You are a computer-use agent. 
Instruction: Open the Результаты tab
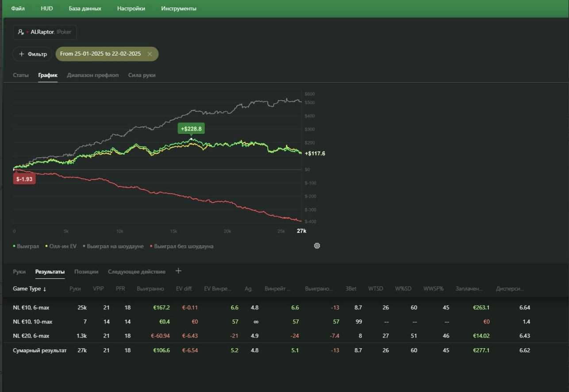coord(50,272)
